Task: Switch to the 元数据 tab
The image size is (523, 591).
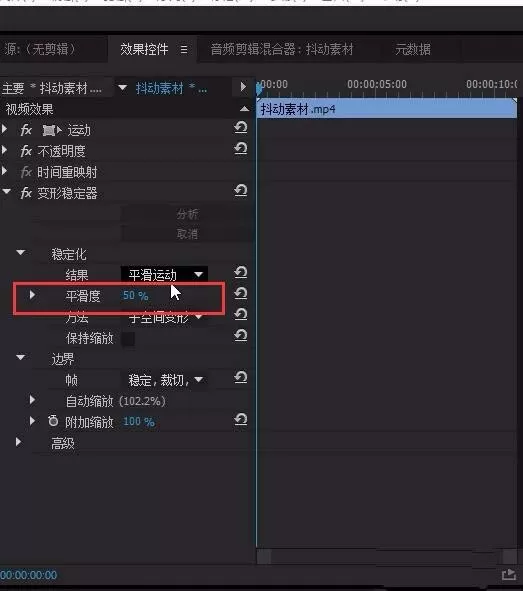Action: (x=413, y=49)
